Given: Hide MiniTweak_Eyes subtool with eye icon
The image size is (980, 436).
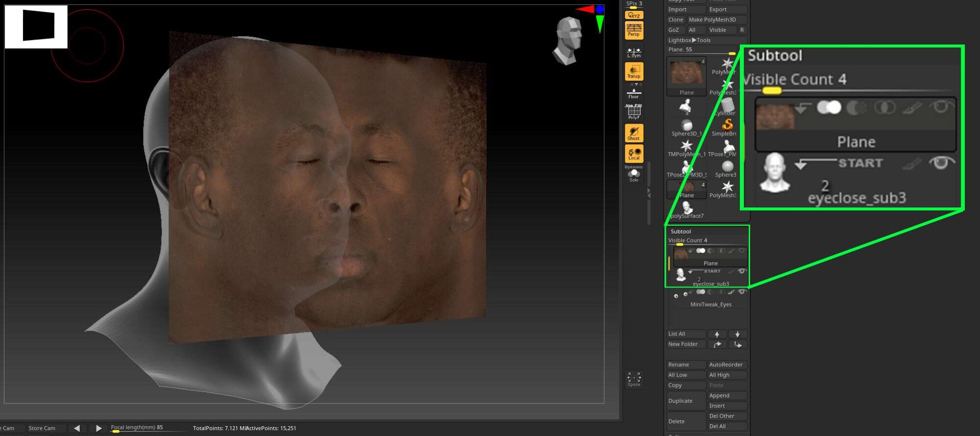Looking at the screenshot, I should (742, 292).
